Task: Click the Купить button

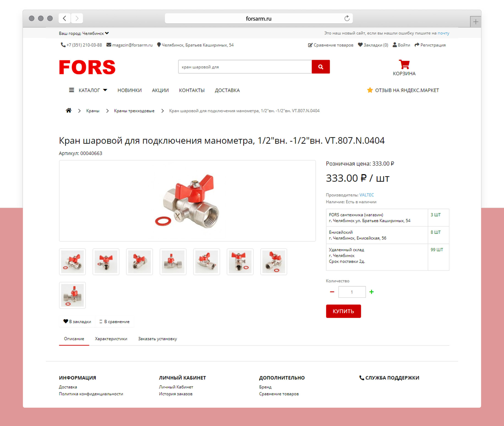Action: 343,311
